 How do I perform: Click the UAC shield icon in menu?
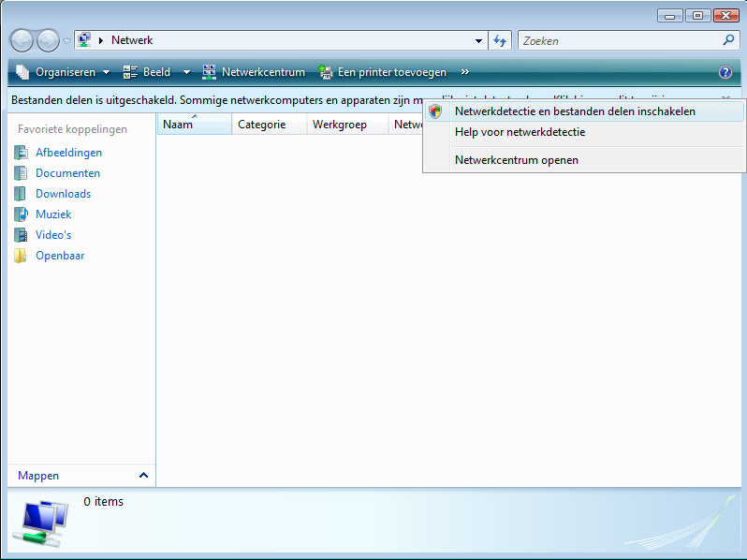(x=435, y=111)
